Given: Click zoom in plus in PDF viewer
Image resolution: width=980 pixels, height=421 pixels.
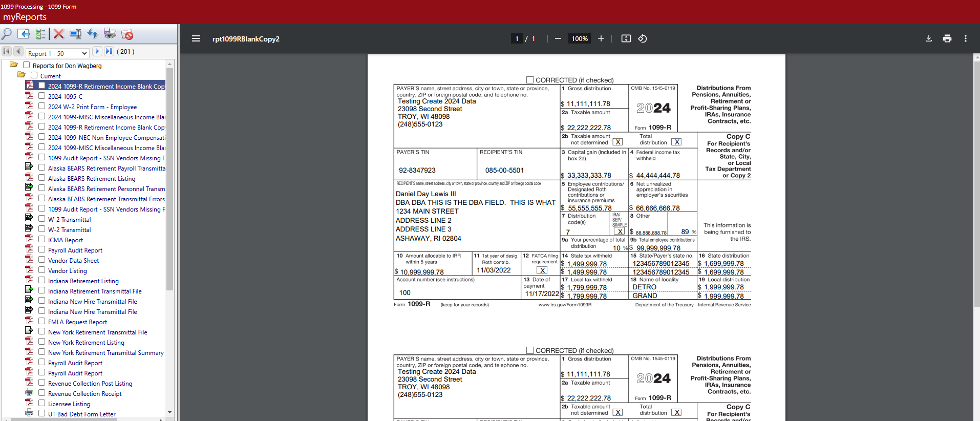Looking at the screenshot, I should pos(601,38).
